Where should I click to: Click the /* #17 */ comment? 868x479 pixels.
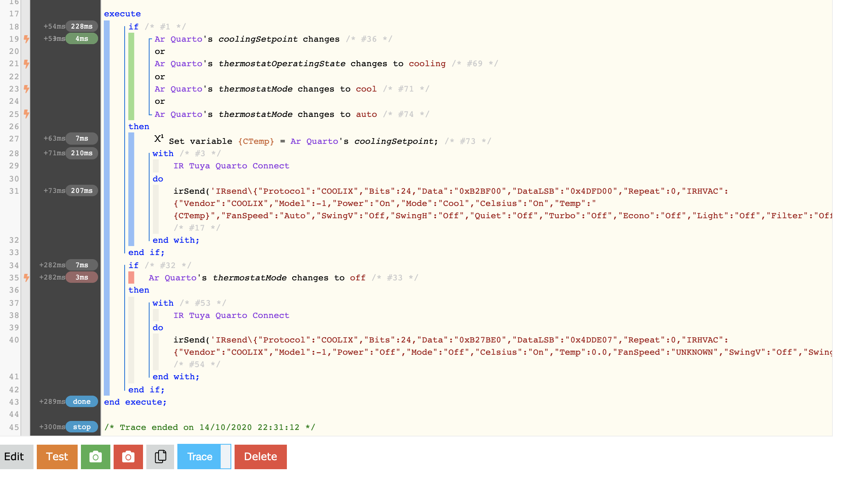coord(197,228)
